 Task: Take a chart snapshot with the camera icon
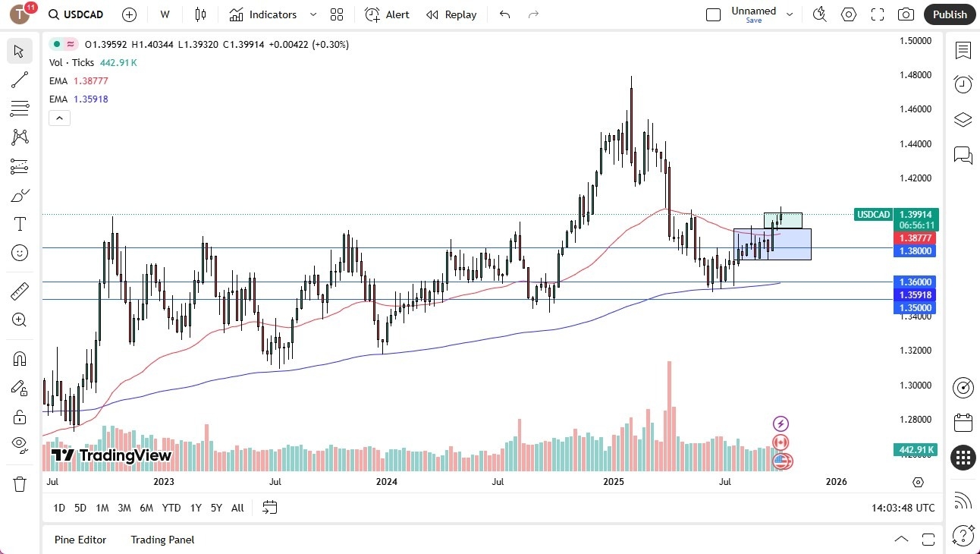point(906,14)
